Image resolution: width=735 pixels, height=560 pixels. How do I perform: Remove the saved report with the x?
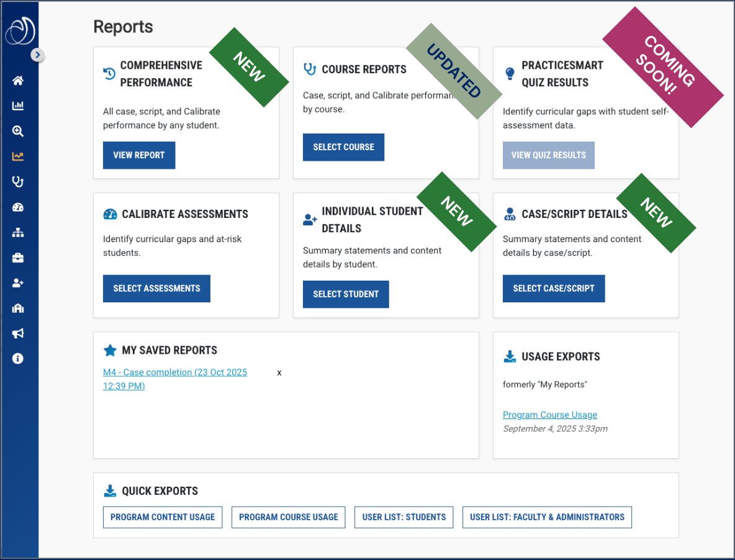coord(279,373)
